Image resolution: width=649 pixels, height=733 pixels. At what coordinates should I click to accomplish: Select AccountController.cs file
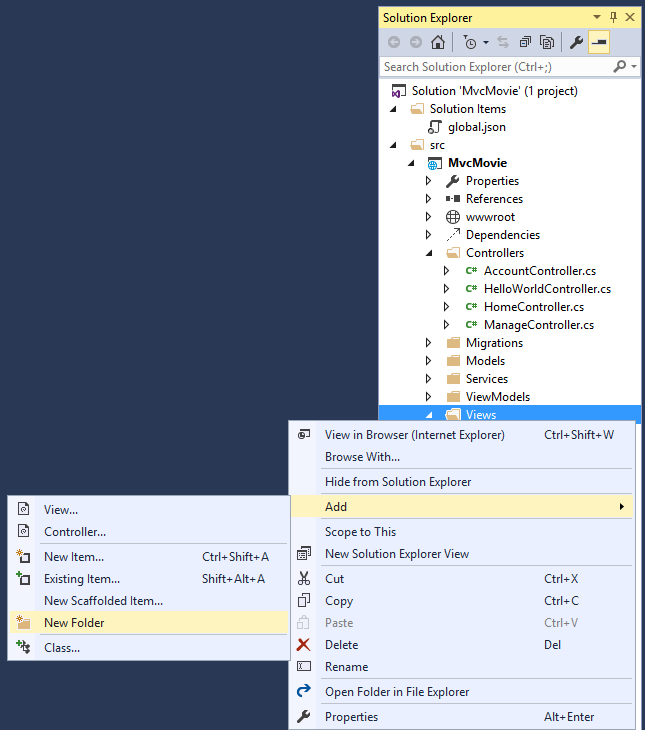tap(542, 272)
